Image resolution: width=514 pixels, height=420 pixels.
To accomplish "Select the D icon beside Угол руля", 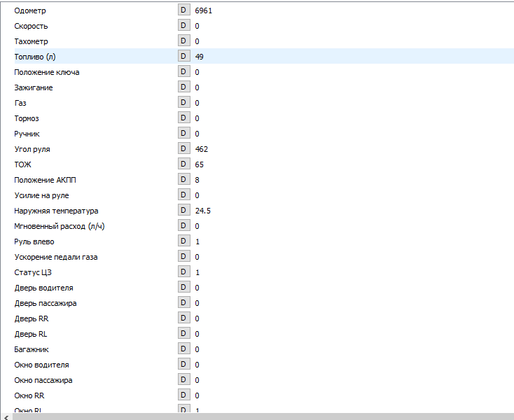I will [x=183, y=149].
